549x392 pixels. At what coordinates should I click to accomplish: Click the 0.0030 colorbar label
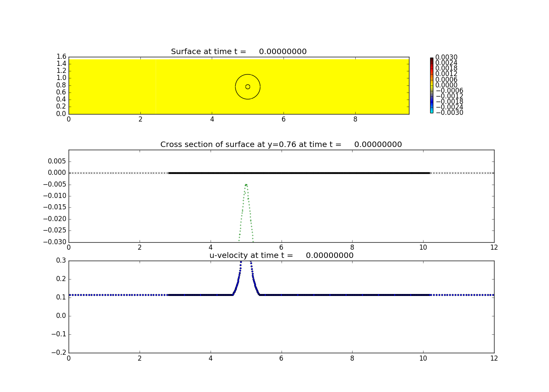point(446,58)
